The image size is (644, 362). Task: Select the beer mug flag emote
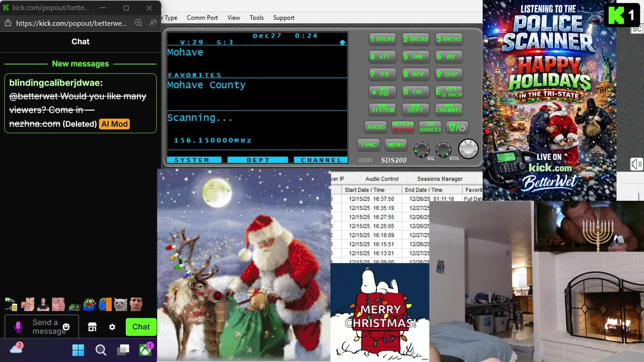(x=11, y=304)
